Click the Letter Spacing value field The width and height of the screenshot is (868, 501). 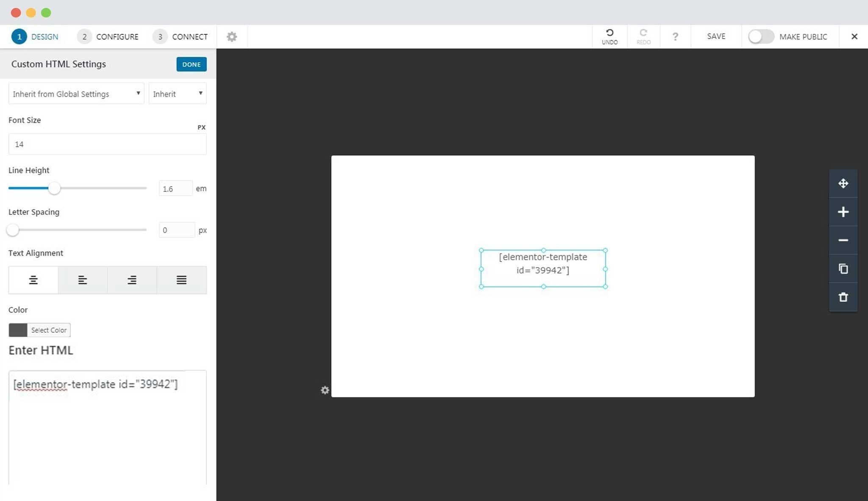(x=177, y=230)
